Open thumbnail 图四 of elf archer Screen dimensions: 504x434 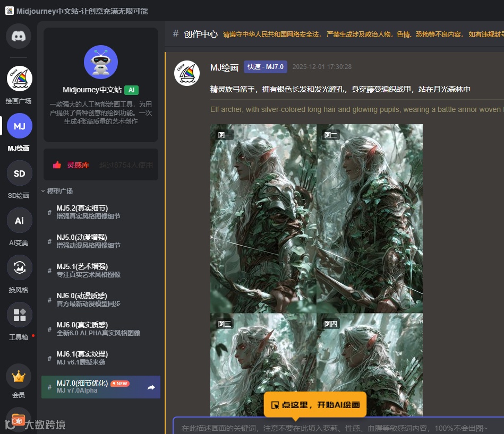[x=370, y=364]
